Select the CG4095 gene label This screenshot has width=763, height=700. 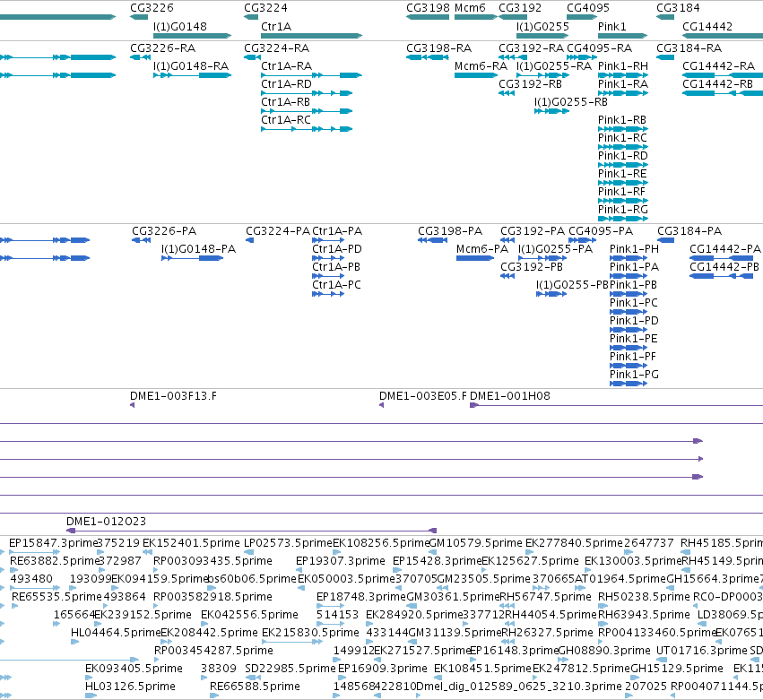click(588, 8)
